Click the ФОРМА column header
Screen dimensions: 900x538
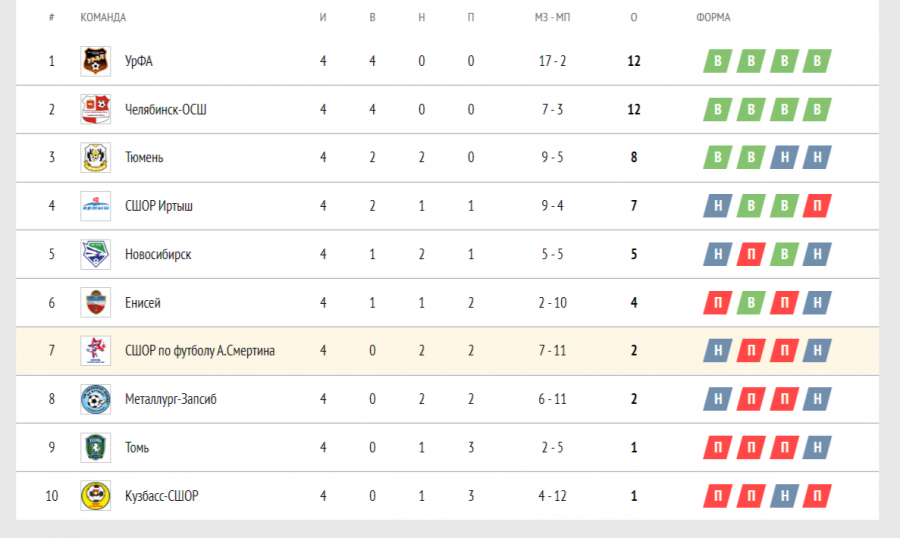click(x=713, y=17)
